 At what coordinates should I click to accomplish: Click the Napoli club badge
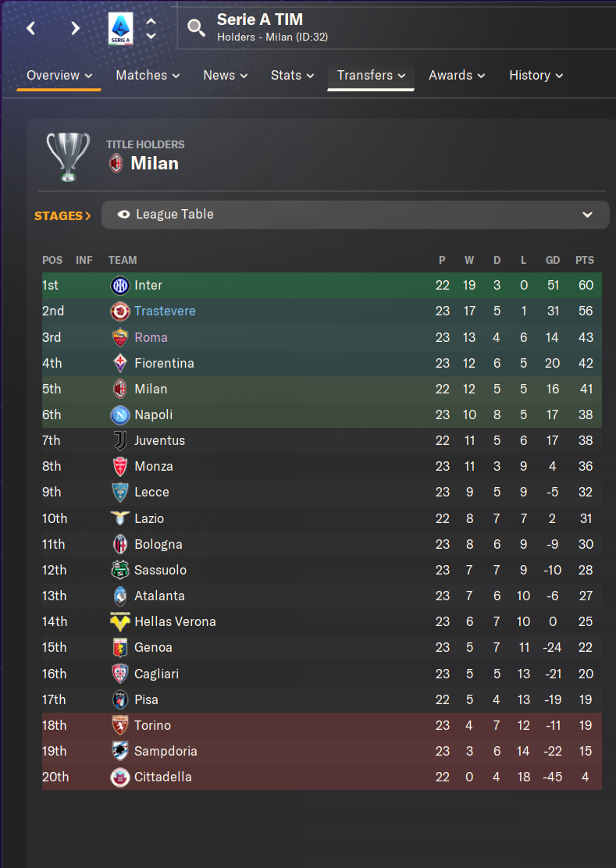coord(120,415)
